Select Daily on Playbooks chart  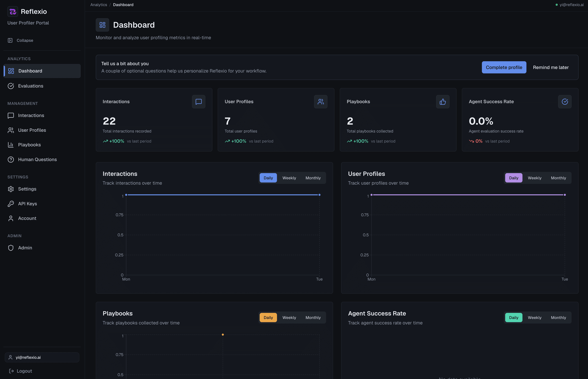[268, 317]
